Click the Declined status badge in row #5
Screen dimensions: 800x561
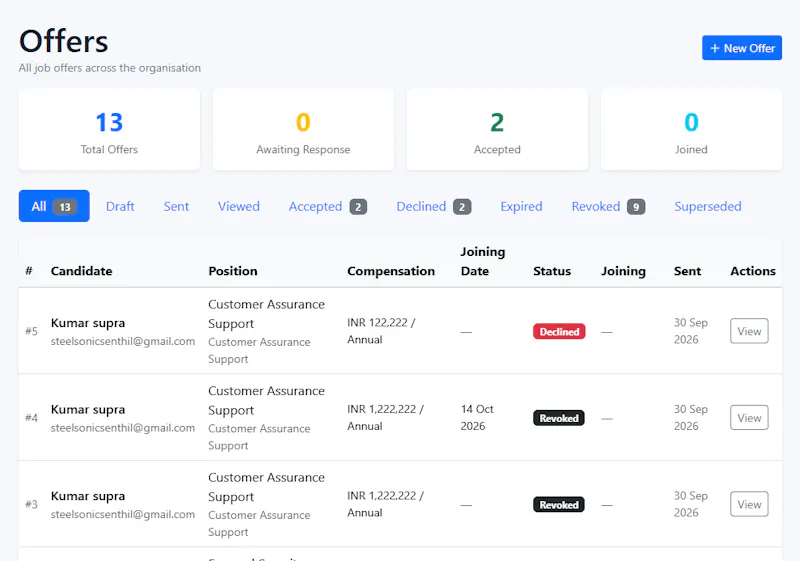[559, 332]
